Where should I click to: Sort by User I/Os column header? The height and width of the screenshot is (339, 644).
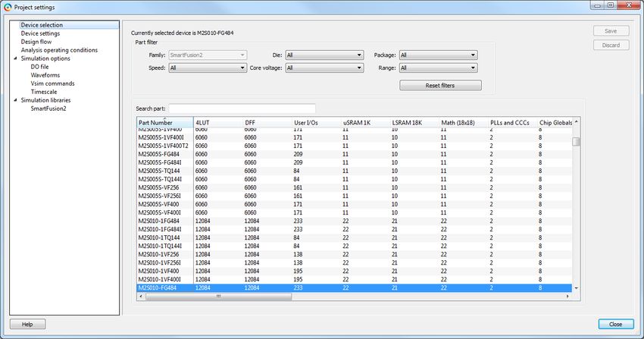point(317,122)
